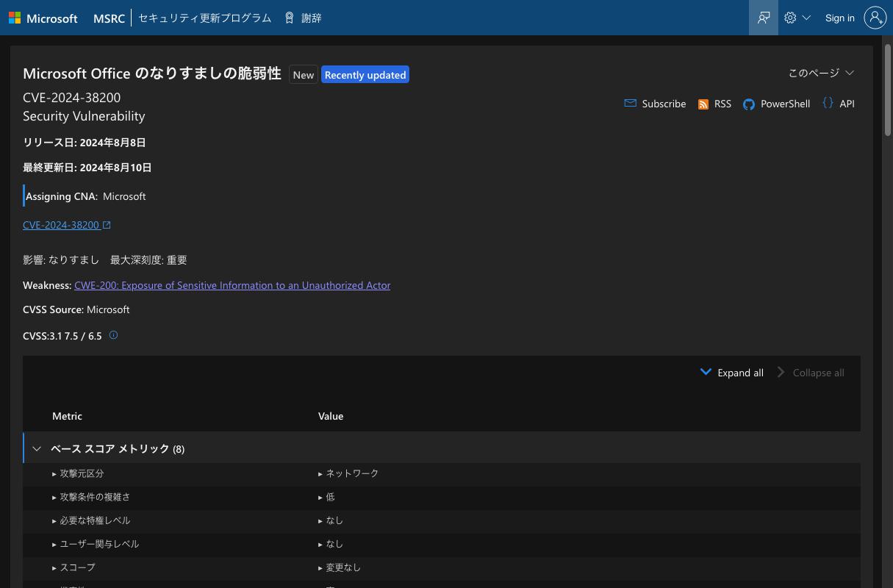The image size is (893, 588).
Task: Click the なし value in ユーザー関与レベル row
Action: tap(334, 544)
